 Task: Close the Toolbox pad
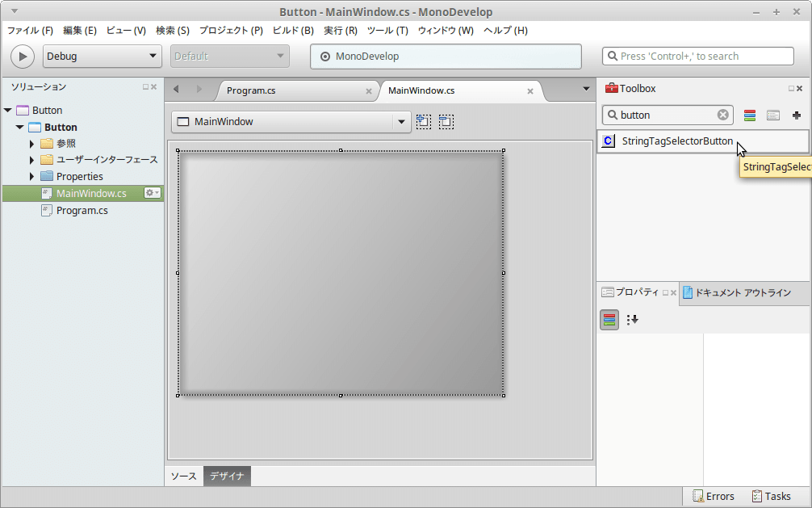click(800, 89)
